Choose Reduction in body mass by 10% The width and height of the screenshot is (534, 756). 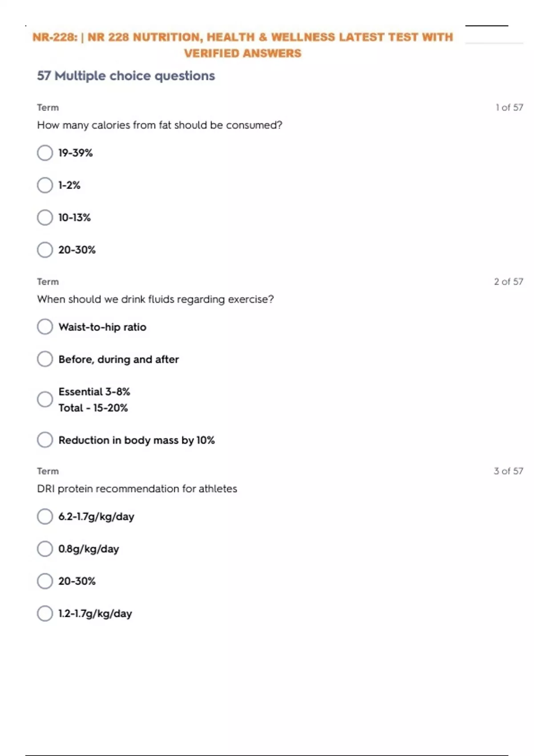(45, 440)
